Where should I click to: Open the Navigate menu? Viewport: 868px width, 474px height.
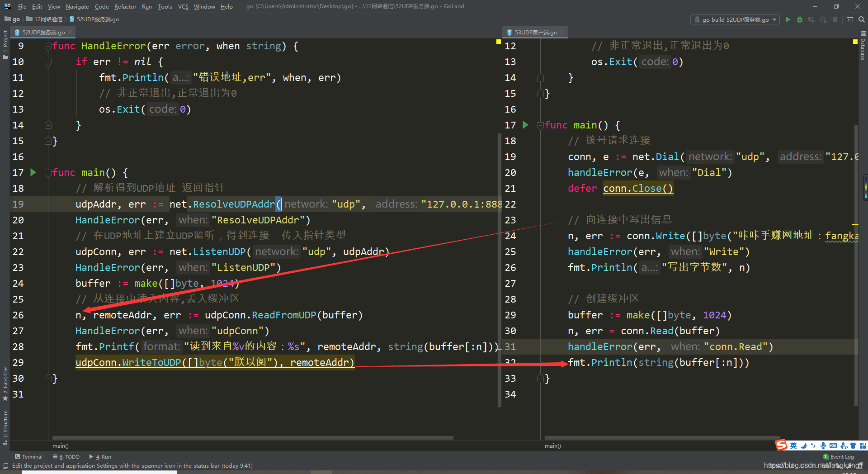click(77, 6)
